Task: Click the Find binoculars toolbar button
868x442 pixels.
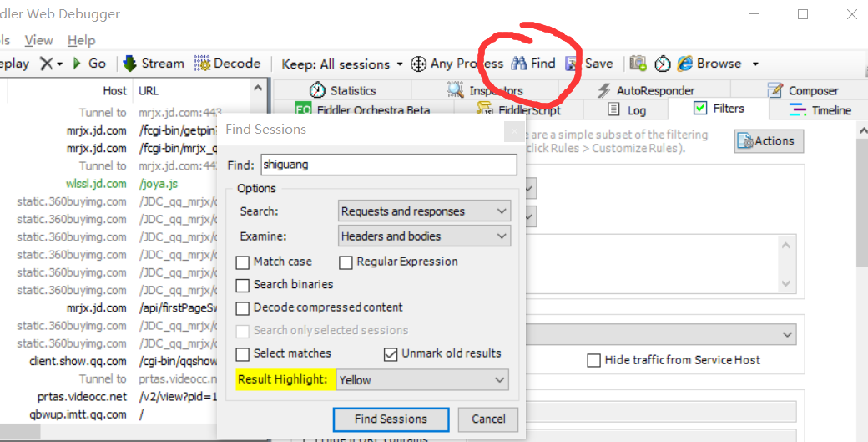Action: tap(532, 64)
